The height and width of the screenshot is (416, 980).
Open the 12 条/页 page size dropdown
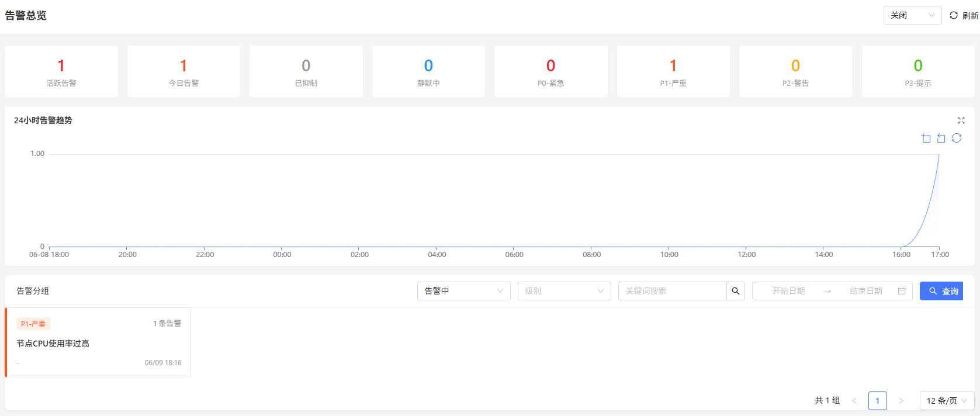[947, 401]
